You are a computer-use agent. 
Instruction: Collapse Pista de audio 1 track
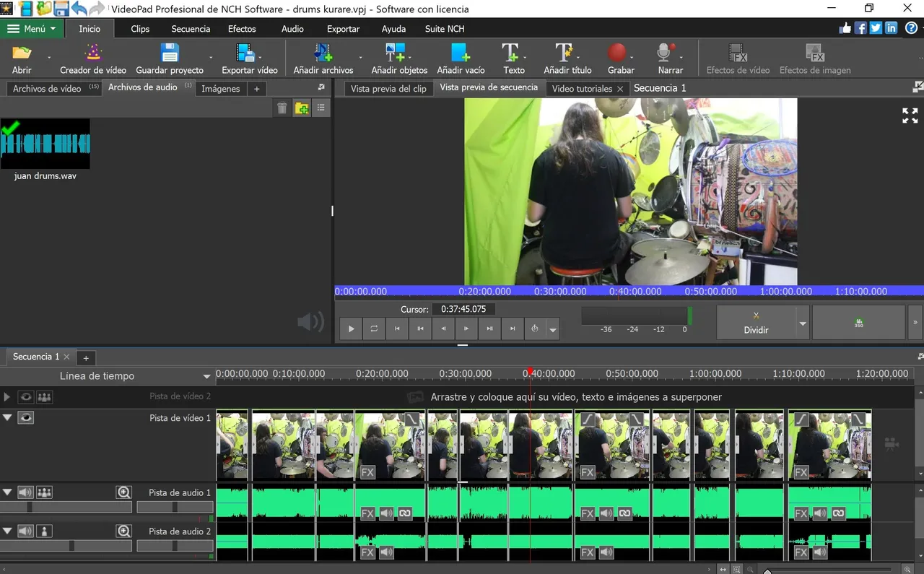(7, 492)
